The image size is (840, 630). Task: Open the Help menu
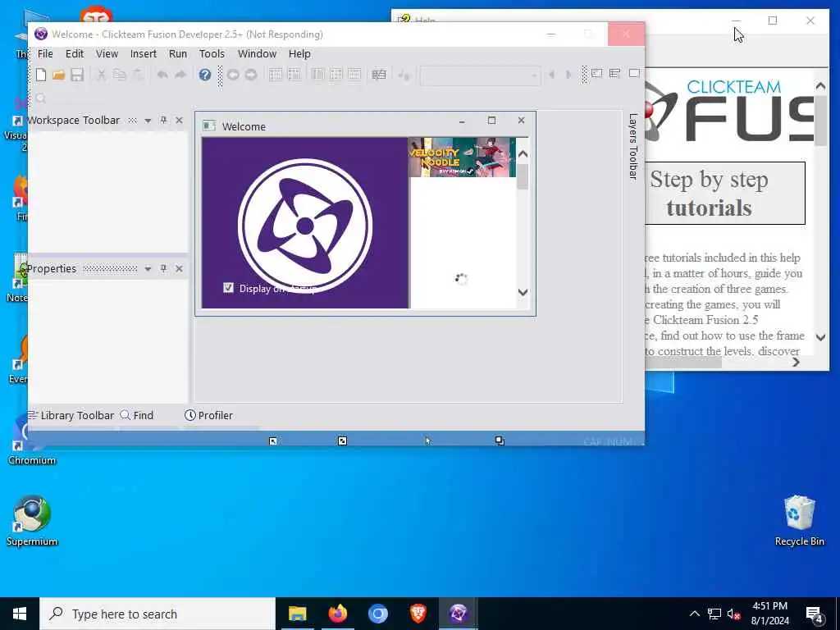pyautogui.click(x=299, y=53)
